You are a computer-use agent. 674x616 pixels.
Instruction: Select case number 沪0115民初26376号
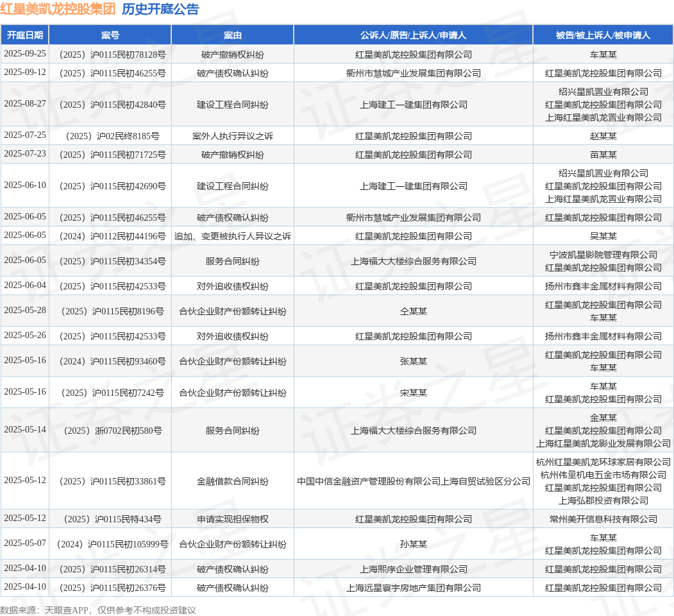pos(113,588)
